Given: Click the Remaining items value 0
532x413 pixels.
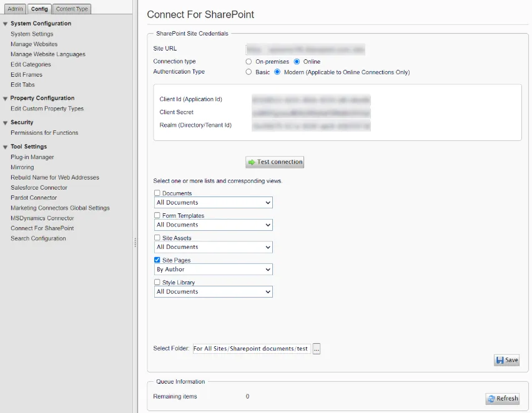Looking at the screenshot, I should click(x=247, y=396).
